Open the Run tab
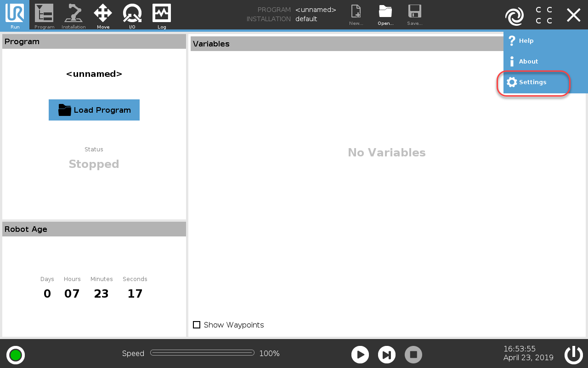This screenshot has height=368, width=588. click(x=15, y=15)
